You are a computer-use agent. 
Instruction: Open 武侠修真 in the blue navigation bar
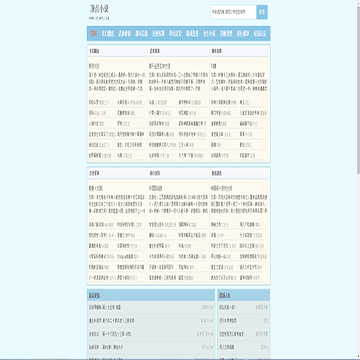[x=125, y=33]
